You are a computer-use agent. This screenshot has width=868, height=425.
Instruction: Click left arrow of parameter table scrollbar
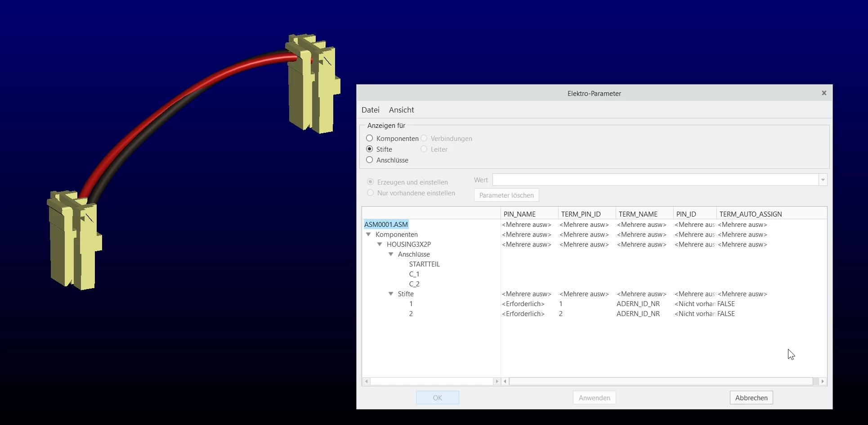pos(505,381)
